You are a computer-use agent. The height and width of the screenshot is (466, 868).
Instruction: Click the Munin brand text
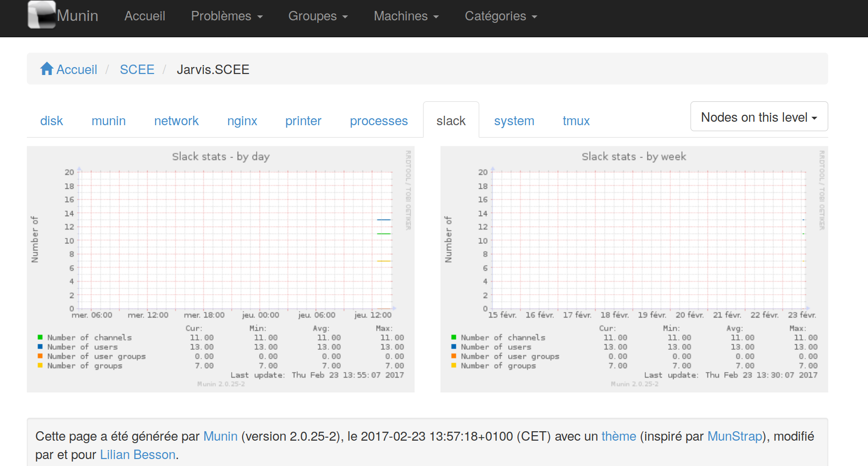point(78,15)
